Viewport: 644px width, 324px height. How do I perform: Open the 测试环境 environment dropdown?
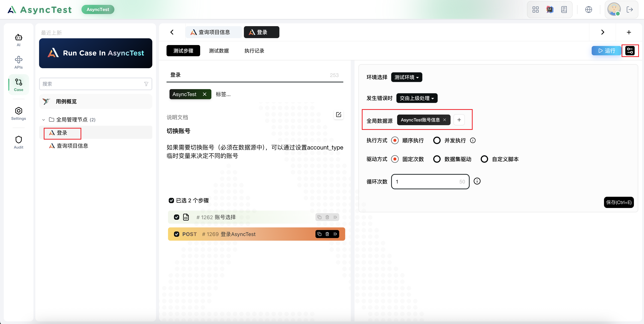pos(406,77)
